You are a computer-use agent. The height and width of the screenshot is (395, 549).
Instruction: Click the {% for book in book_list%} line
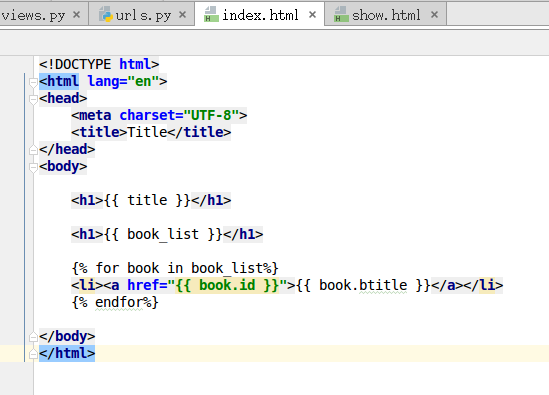[x=175, y=268]
